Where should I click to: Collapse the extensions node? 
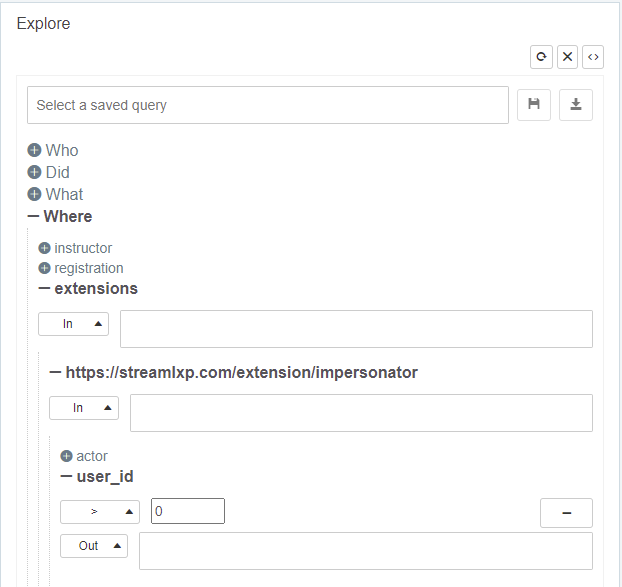pyautogui.click(x=45, y=288)
